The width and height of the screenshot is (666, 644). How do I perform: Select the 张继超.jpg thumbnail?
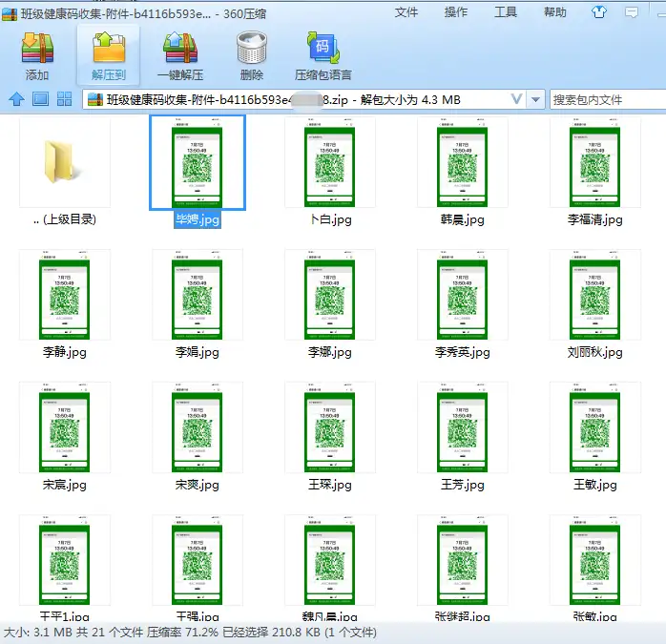[x=462, y=560]
